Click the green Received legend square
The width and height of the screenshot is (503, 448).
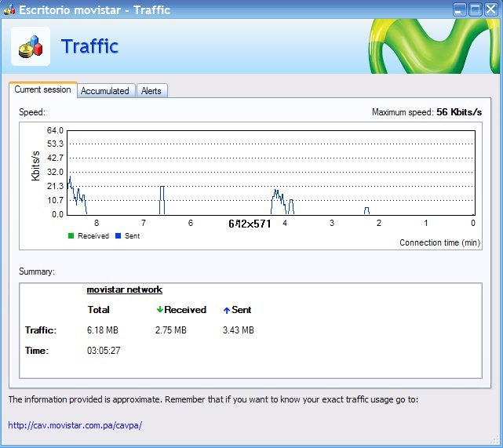click(x=71, y=235)
